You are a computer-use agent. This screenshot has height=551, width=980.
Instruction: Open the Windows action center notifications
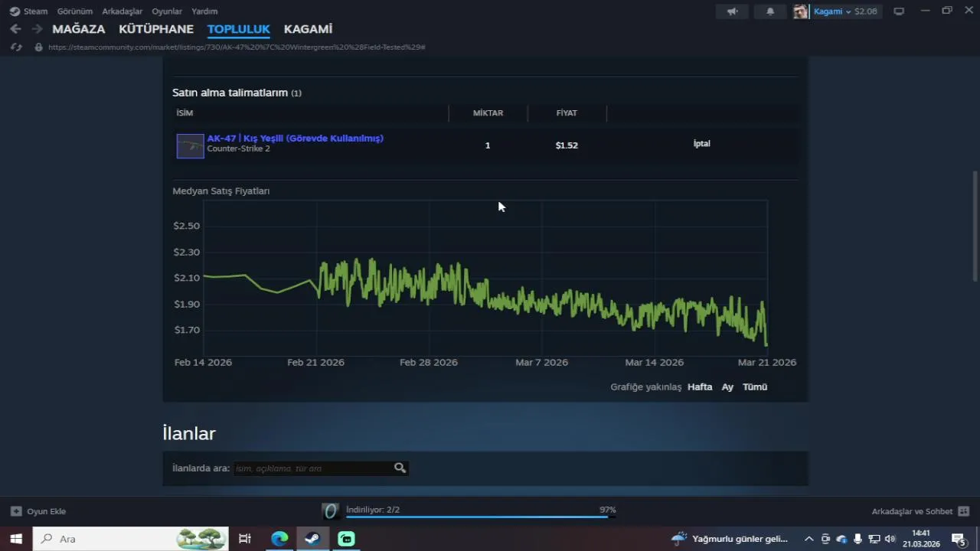click(959, 539)
